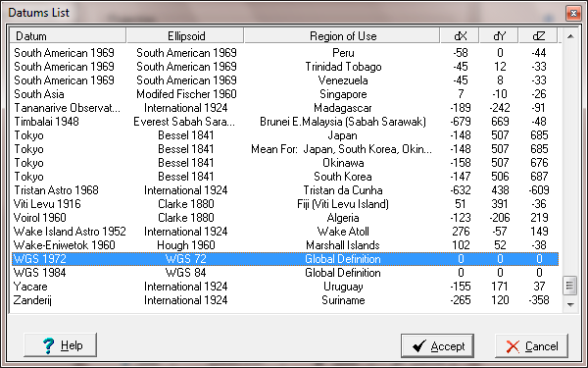Image resolution: width=588 pixels, height=368 pixels.
Task: Select the Tristan Astro 1968 row
Action: (285, 190)
